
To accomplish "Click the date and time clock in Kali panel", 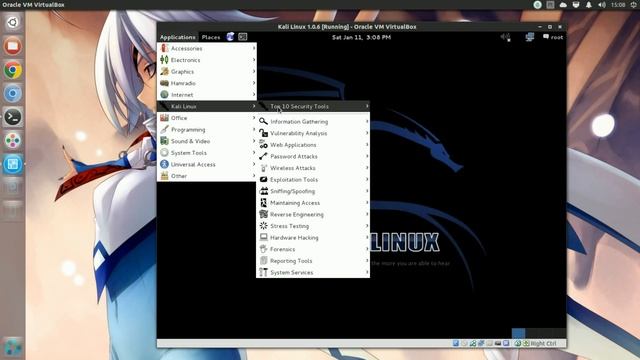I will (361, 37).
